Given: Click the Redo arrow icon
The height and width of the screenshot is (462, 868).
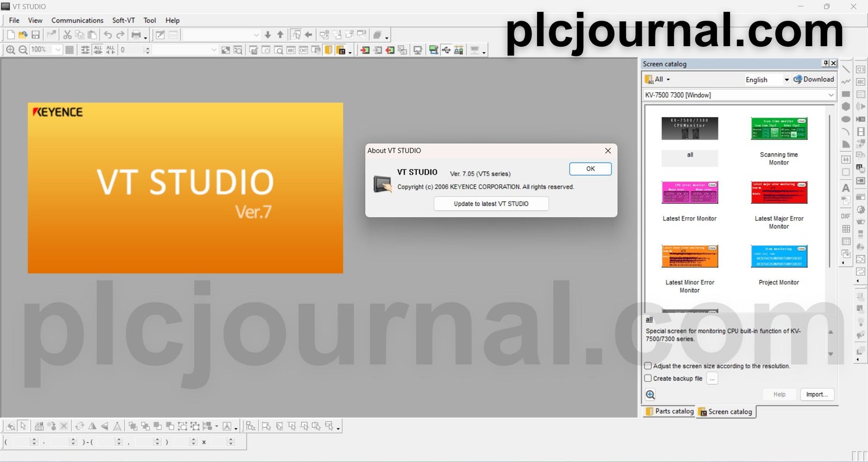Looking at the screenshot, I should coord(120,35).
